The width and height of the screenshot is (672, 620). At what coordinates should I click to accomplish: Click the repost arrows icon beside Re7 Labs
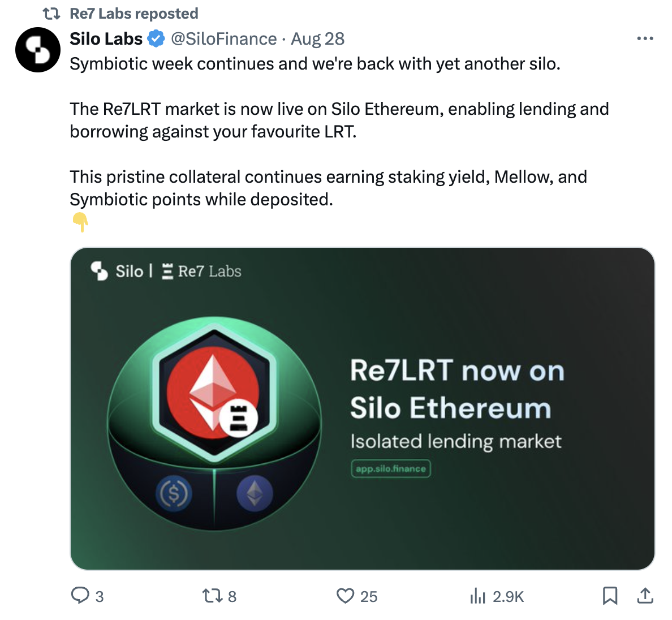tap(51, 14)
